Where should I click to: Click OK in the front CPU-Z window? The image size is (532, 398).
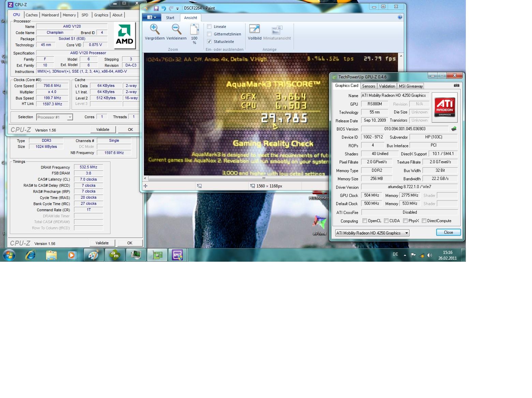pos(129,129)
